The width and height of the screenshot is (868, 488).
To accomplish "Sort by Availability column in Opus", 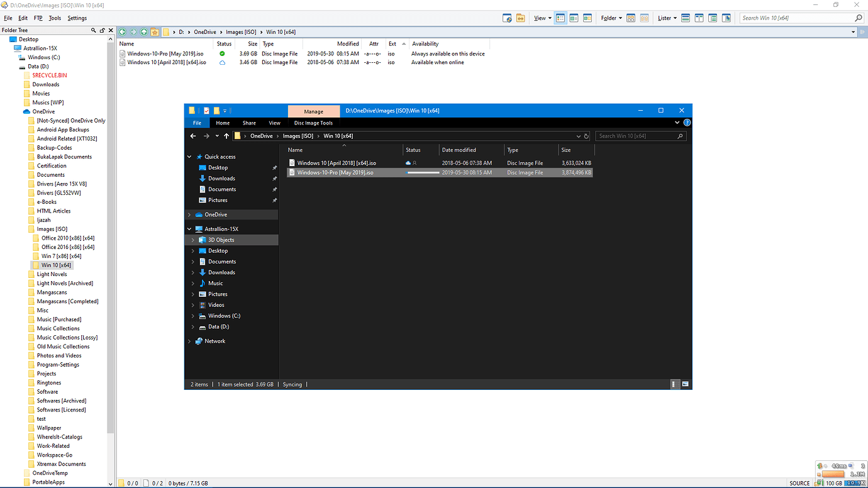I will 425,44.
